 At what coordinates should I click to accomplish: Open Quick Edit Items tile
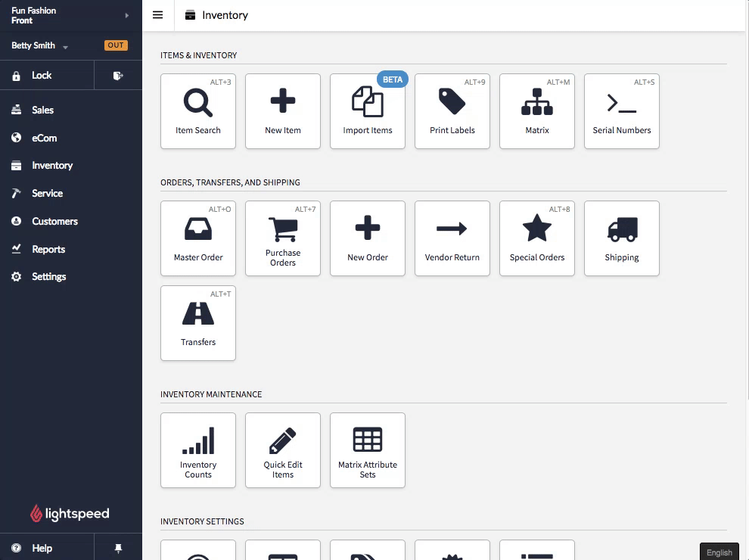click(283, 450)
